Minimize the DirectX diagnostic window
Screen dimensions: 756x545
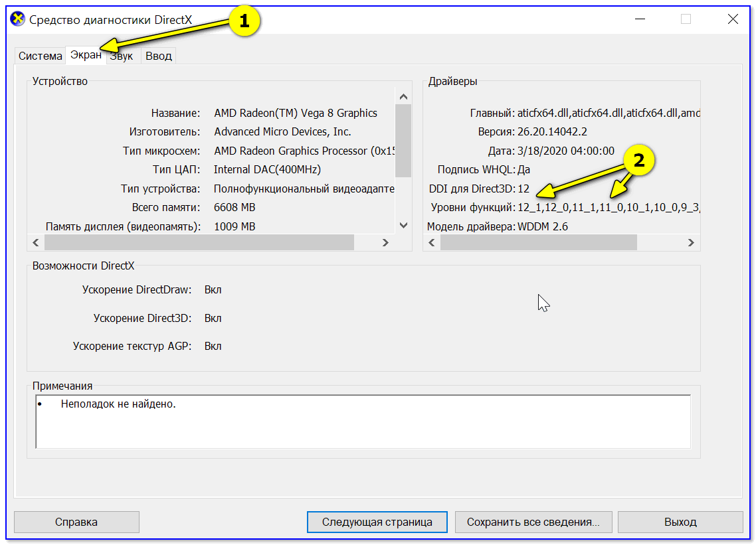[638, 19]
